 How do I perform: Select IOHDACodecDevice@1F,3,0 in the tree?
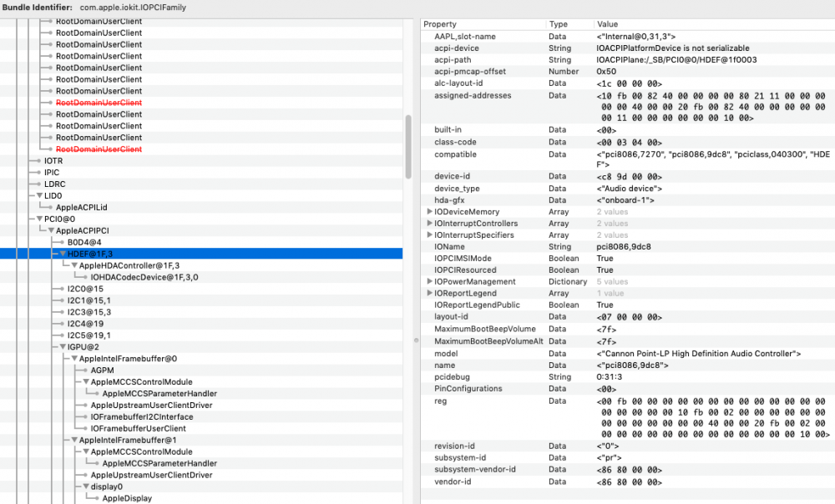144,277
